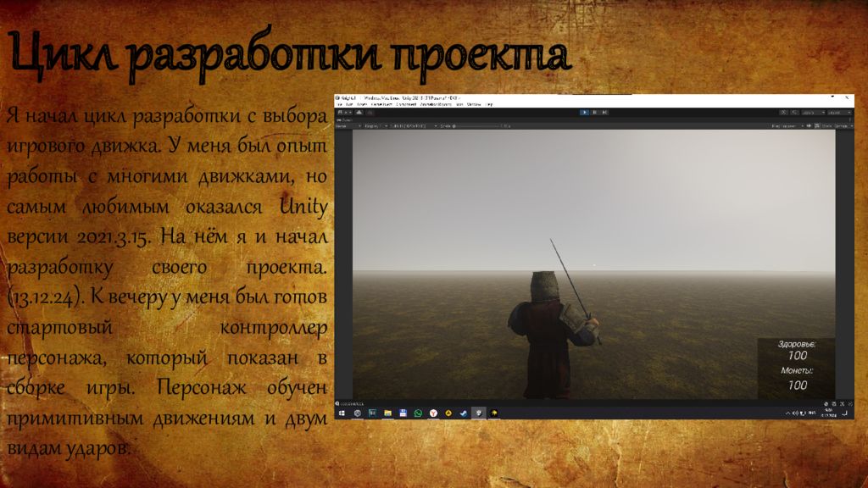Click the Game view Scale slider
This screenshot has height=488, width=868.
pyautogui.click(x=478, y=126)
